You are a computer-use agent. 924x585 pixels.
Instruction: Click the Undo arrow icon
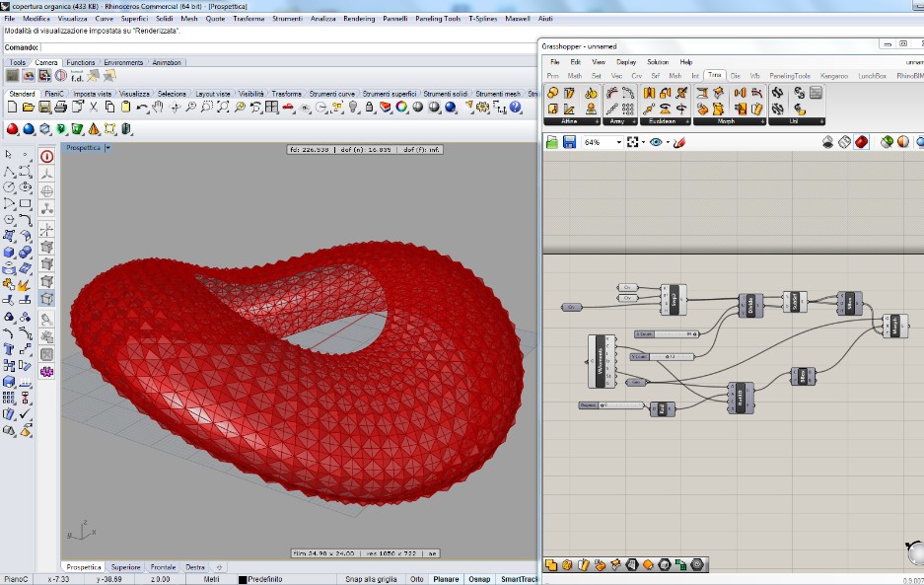click(142, 107)
